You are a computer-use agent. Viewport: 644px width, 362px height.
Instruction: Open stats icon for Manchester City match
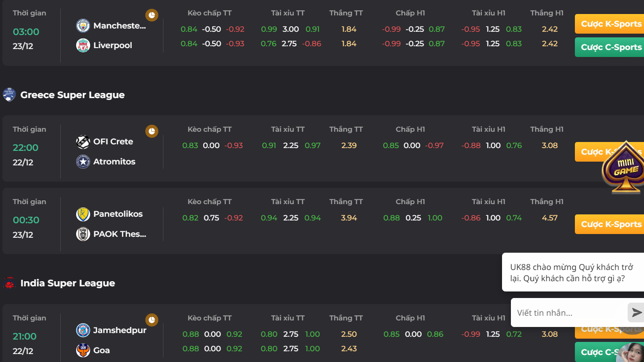click(x=152, y=15)
